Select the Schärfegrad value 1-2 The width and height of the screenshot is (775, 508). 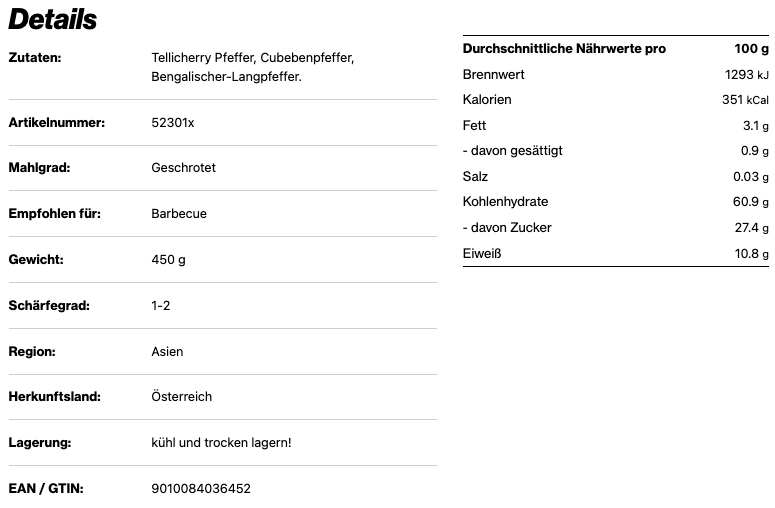tap(161, 305)
